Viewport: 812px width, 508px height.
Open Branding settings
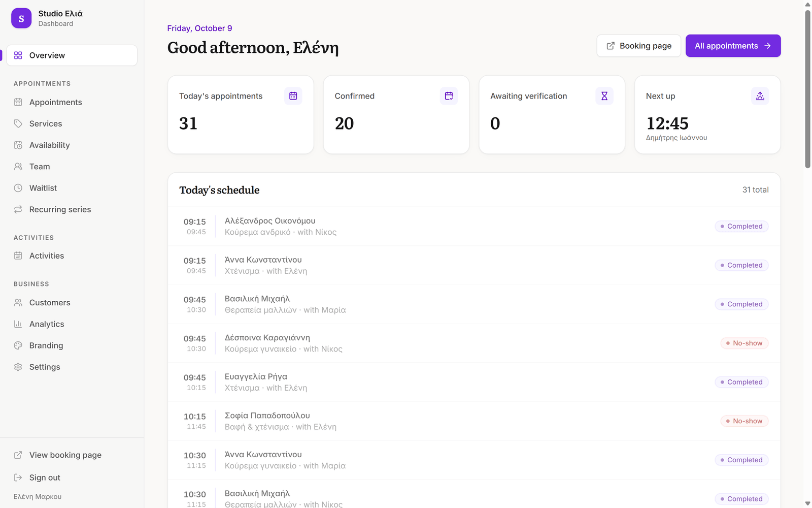[x=72, y=345]
